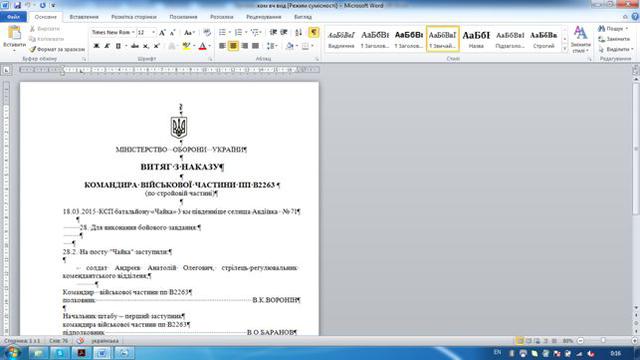Toggle bold (Ж) formatting
Viewport: 640px width, 360px height.
[96, 46]
